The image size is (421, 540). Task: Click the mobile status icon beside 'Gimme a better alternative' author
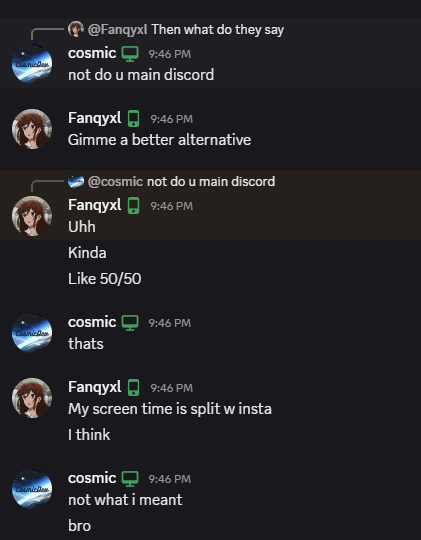pyautogui.click(x=134, y=119)
